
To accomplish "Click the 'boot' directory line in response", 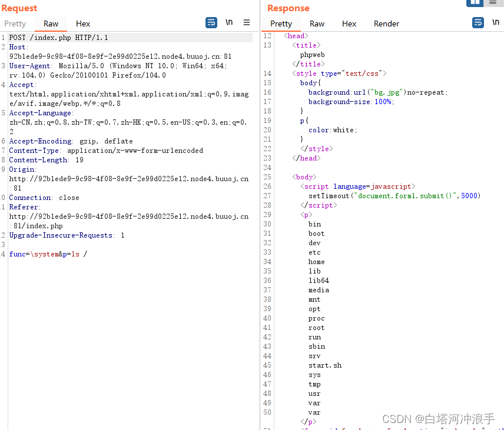I will click(x=317, y=234).
